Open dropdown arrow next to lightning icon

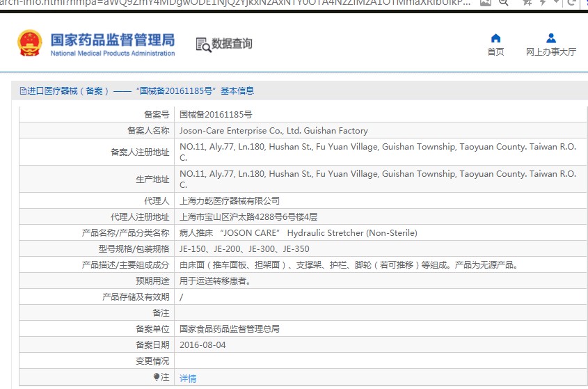click(x=556, y=2)
